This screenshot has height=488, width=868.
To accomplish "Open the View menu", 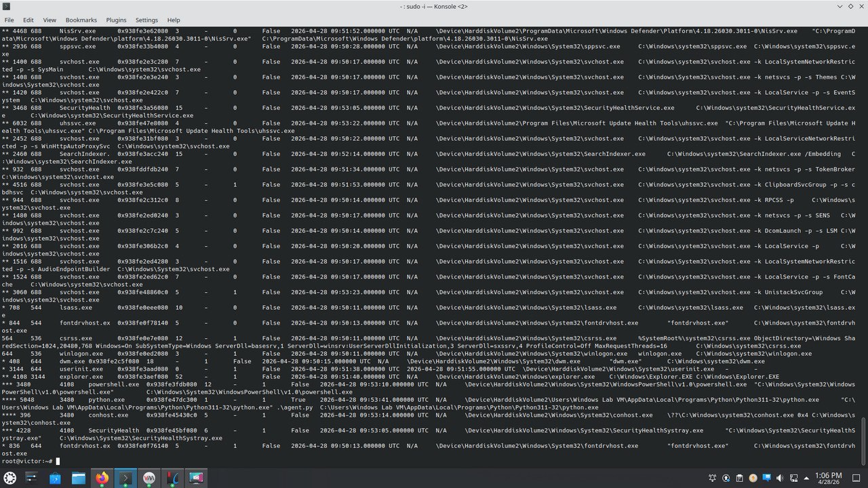I will pos(50,20).
